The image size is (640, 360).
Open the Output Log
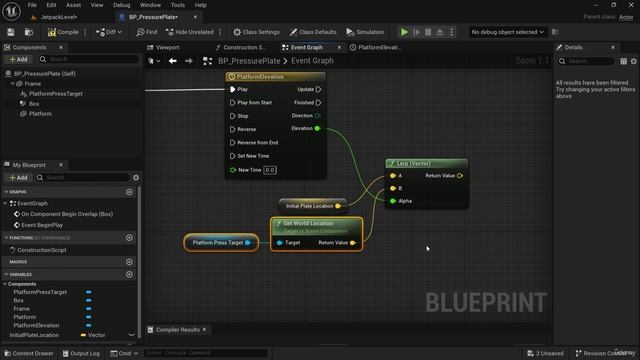(x=81, y=353)
